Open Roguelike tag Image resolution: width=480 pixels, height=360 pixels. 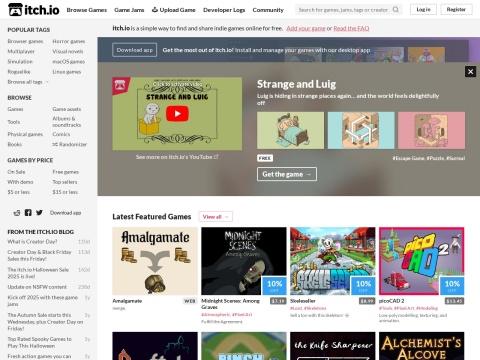(19, 72)
